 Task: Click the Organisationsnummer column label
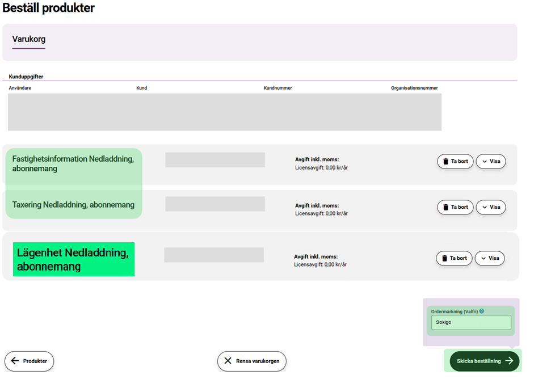pos(414,88)
